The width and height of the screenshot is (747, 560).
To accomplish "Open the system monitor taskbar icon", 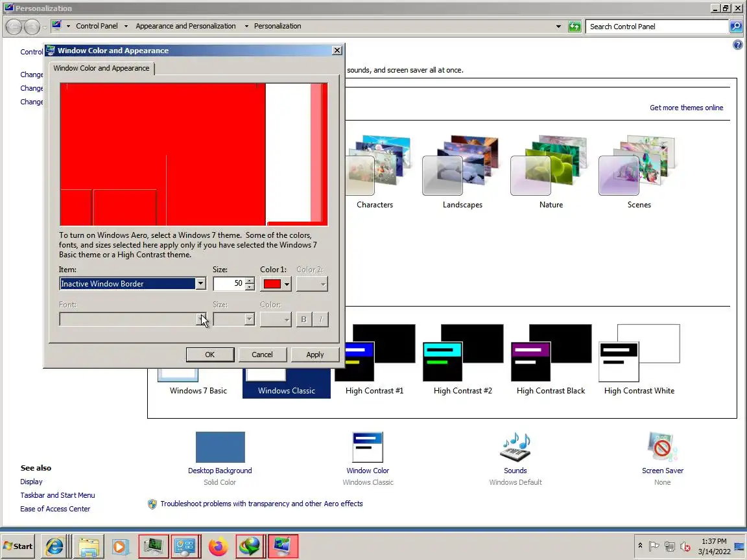I will (154, 546).
